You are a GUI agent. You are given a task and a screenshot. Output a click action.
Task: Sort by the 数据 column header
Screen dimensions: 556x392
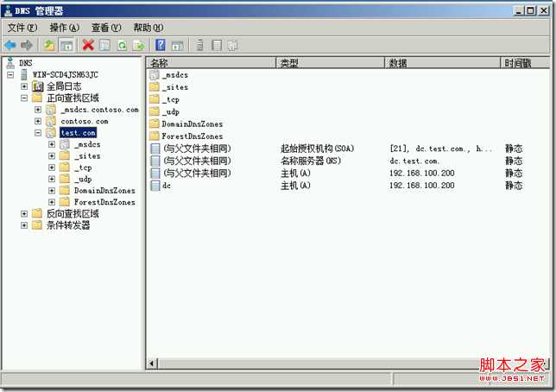pyautogui.click(x=443, y=63)
